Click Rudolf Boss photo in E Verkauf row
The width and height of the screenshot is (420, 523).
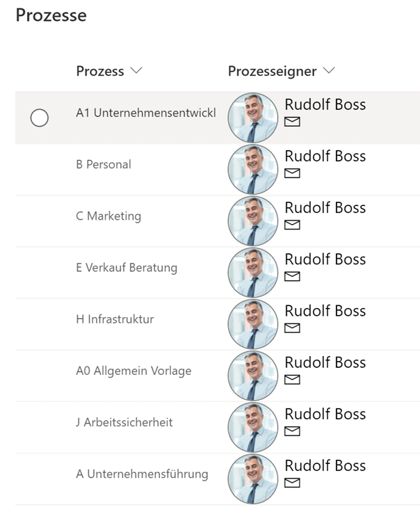[x=253, y=273]
